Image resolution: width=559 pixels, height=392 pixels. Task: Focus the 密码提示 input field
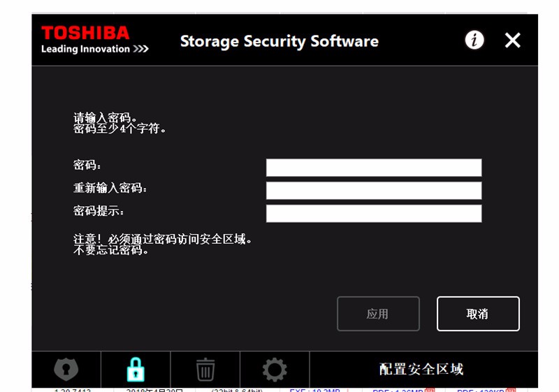point(374,213)
